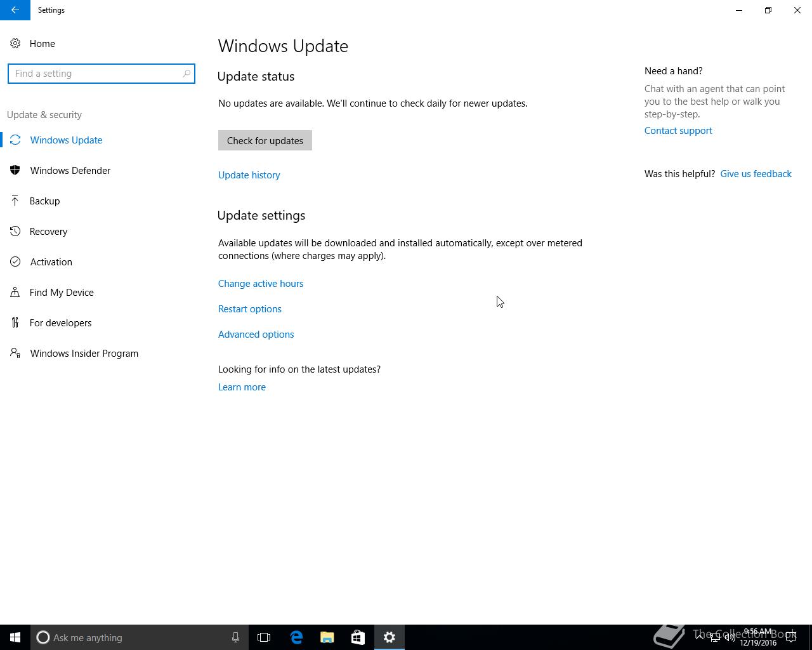Image resolution: width=812 pixels, height=650 pixels.
Task: Open the volume speaker icon
Action: (730, 637)
